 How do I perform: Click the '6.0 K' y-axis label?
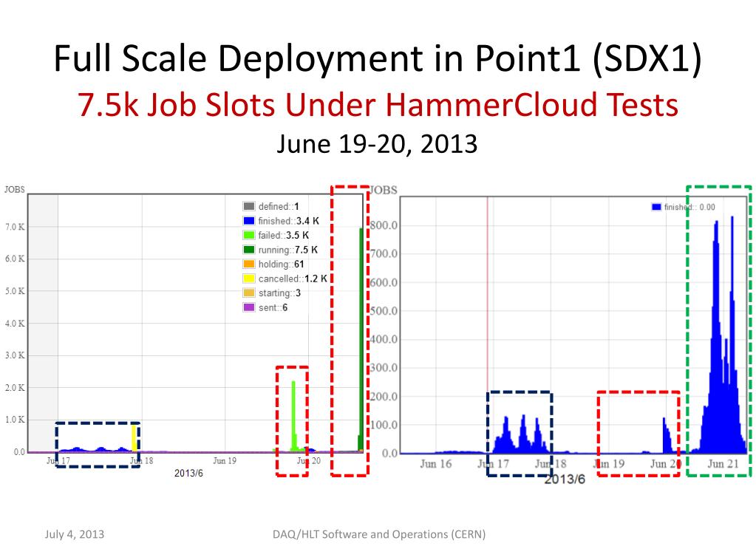pos(15,259)
